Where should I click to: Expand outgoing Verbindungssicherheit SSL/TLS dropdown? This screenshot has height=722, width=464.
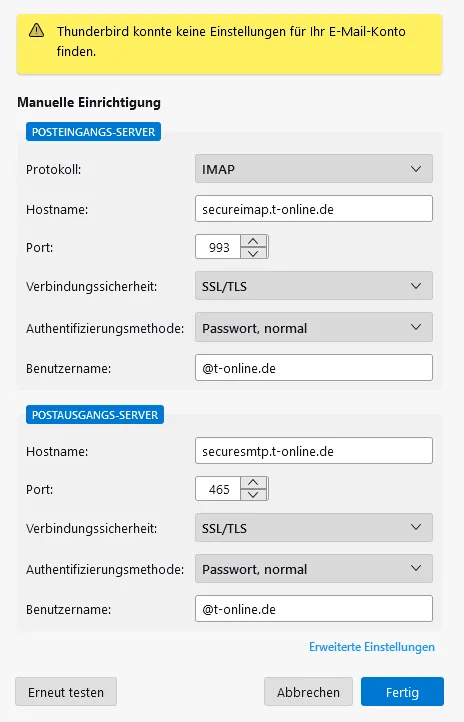click(x=314, y=528)
